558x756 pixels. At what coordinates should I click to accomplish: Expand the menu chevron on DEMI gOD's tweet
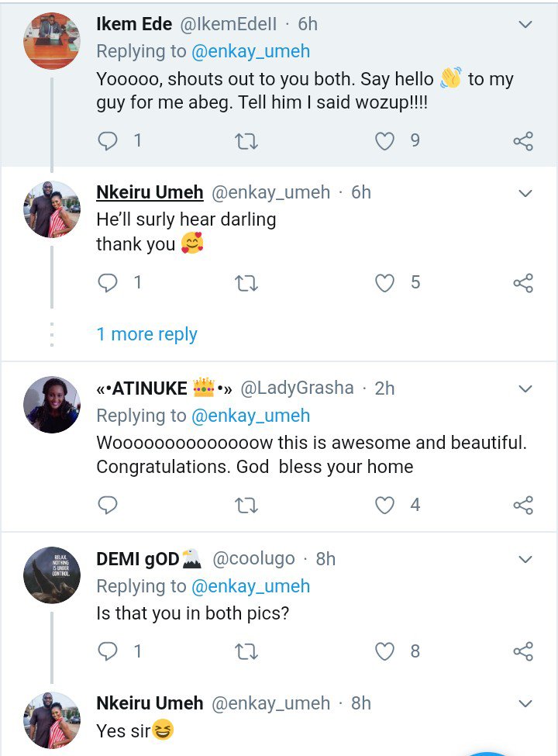(x=525, y=559)
